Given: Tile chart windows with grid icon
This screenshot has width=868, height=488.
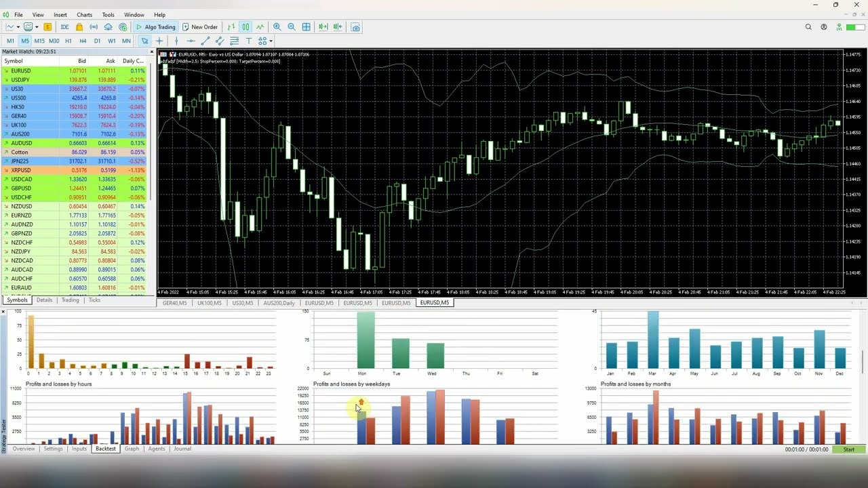Looking at the screenshot, I should coord(307,27).
